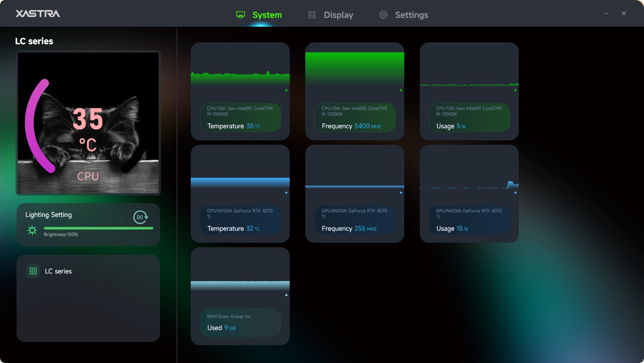
Task: Click the "LC series" heading
Action: point(34,41)
